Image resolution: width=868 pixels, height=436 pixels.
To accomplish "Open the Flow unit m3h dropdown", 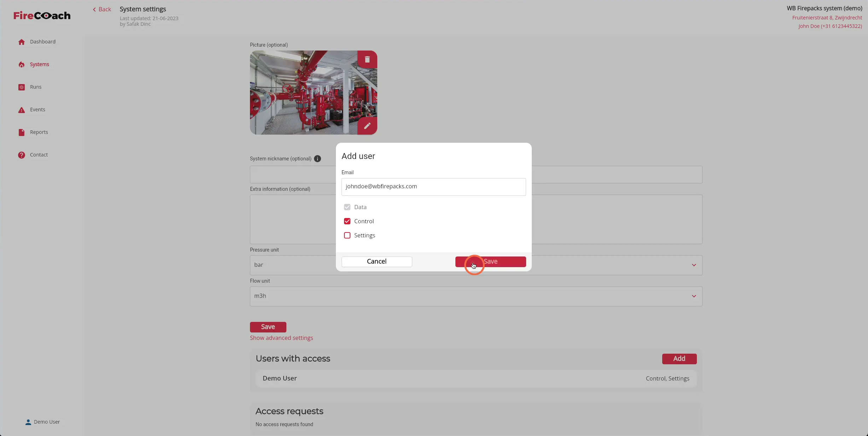I will coord(476,296).
